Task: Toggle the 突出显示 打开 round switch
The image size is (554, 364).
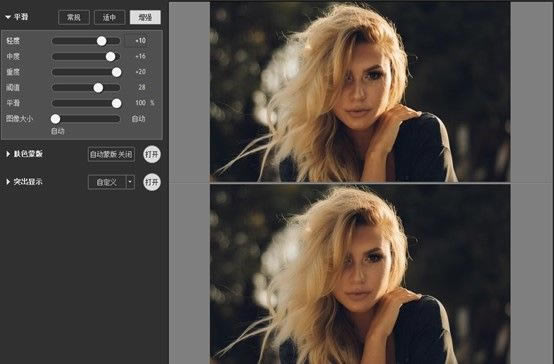Action: pos(152,182)
